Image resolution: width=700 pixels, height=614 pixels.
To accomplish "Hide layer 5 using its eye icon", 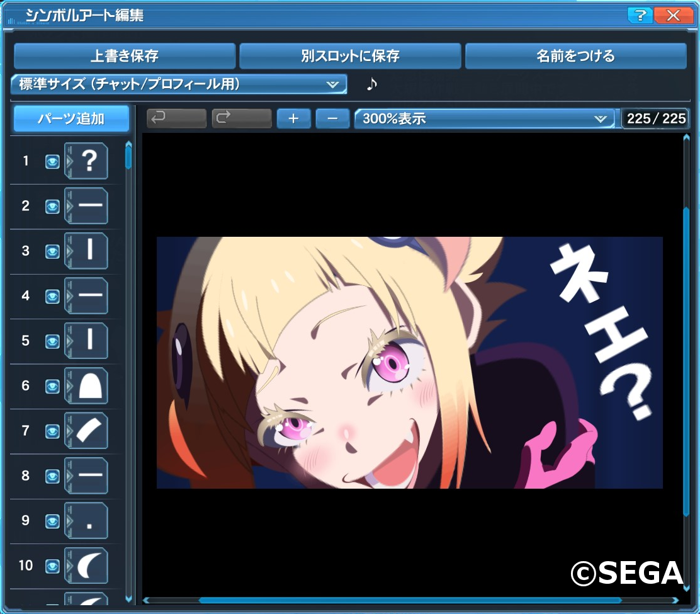I will [52, 341].
